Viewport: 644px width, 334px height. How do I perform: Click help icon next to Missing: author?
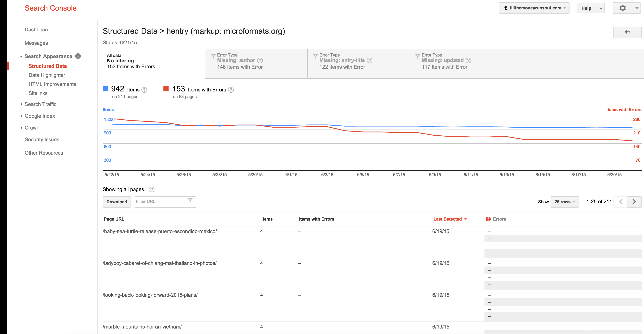click(x=260, y=60)
